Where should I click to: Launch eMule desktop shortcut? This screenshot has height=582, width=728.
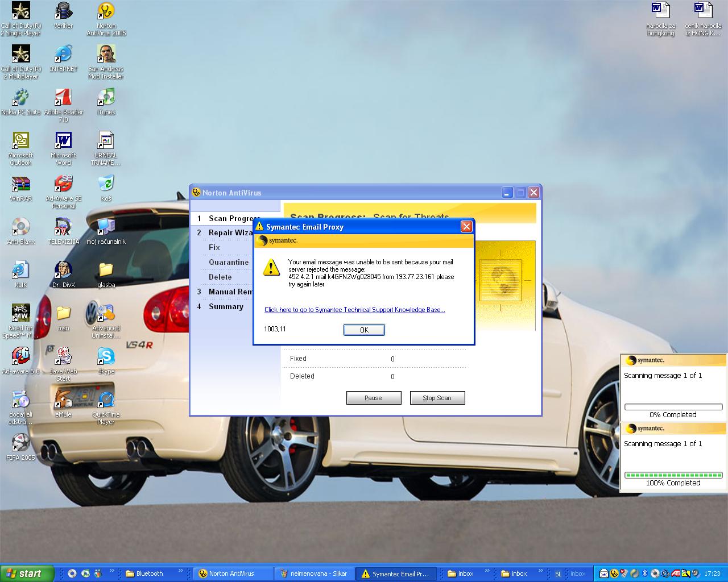tap(63, 405)
